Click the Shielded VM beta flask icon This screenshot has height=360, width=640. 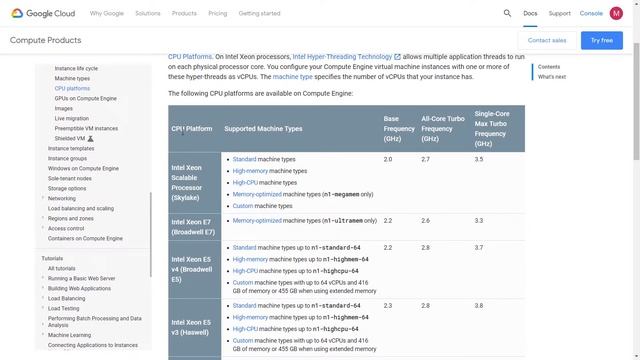pos(91,139)
